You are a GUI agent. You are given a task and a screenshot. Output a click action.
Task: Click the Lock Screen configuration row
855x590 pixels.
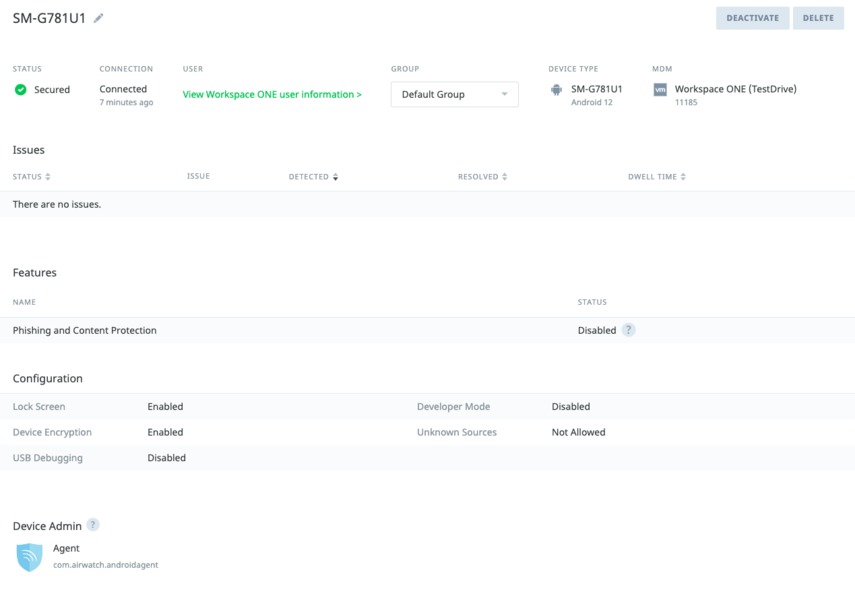tap(39, 407)
